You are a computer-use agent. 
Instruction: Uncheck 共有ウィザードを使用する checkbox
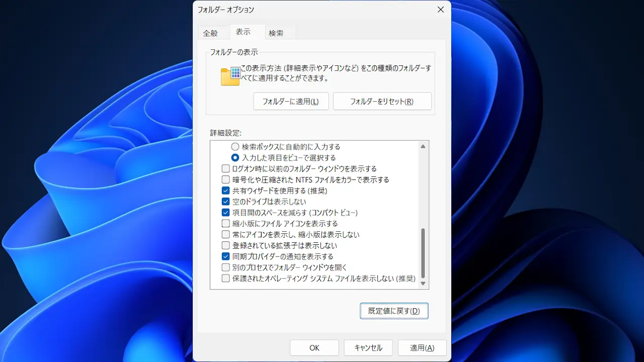pos(226,191)
